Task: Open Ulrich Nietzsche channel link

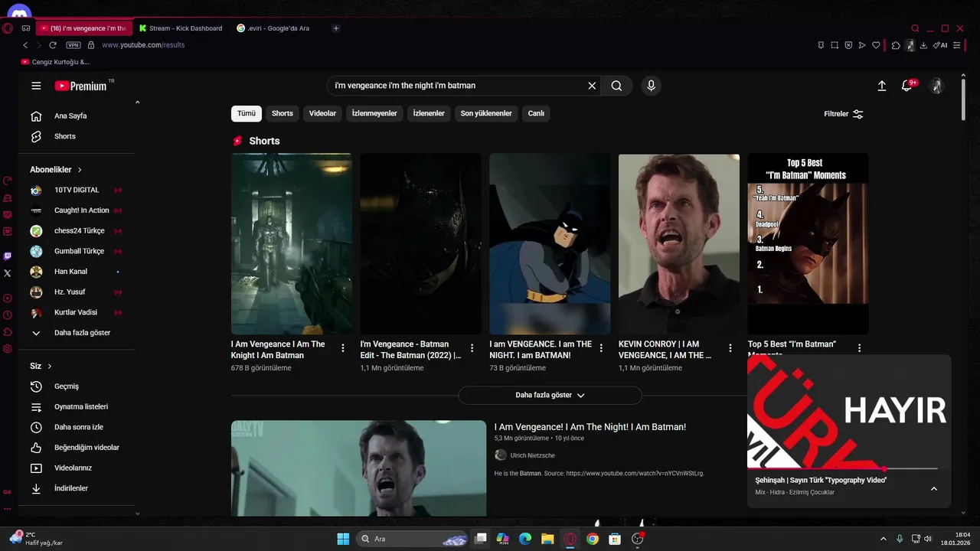Action: [532, 455]
